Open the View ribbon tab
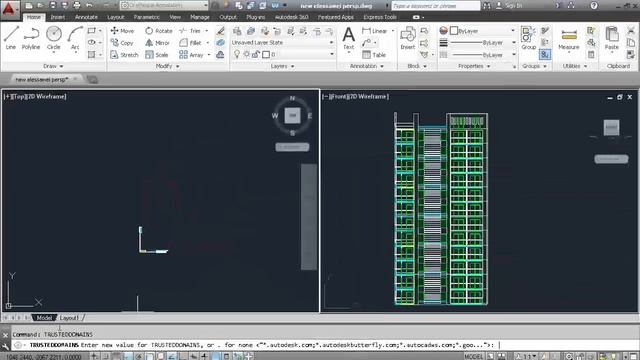640x360 pixels. 175,17
